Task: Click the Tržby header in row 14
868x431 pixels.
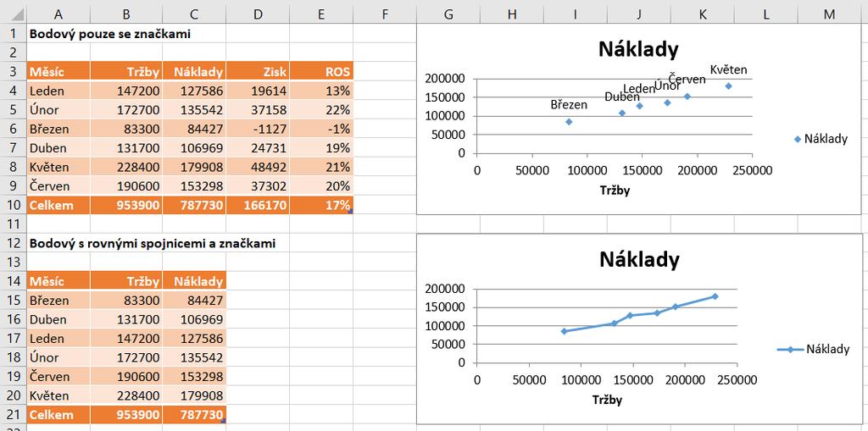Action: [126, 282]
